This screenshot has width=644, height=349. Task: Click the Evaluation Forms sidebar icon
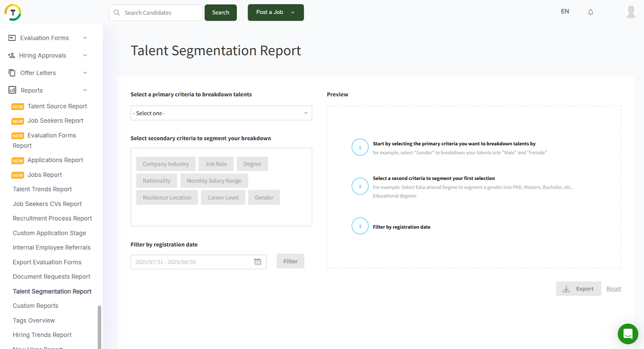[12, 38]
